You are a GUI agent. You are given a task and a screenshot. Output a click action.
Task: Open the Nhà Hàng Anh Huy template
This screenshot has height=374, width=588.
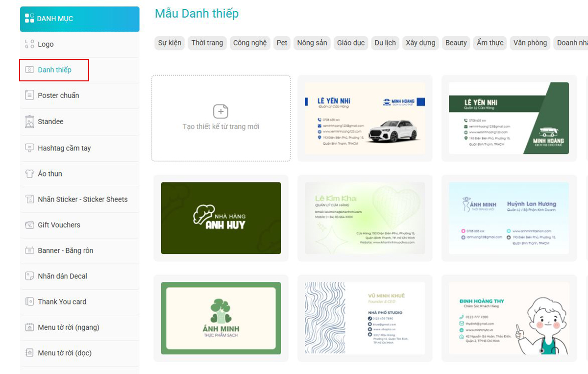point(221,218)
